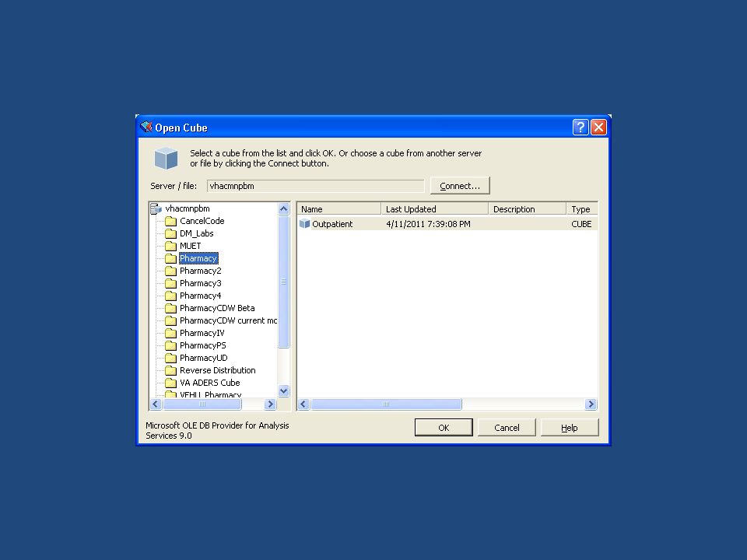Viewport: 747px width, 560px height.
Task: Click the Pharmacy3 folder icon
Action: click(170, 283)
